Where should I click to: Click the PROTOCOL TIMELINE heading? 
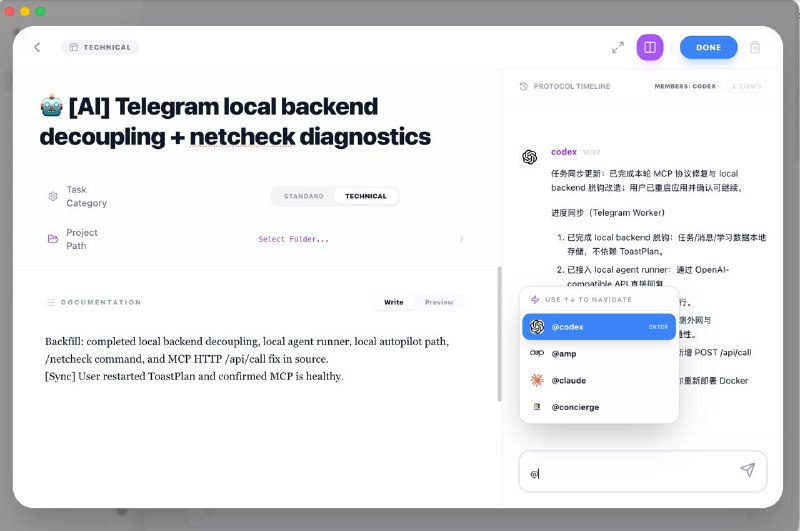click(571, 87)
